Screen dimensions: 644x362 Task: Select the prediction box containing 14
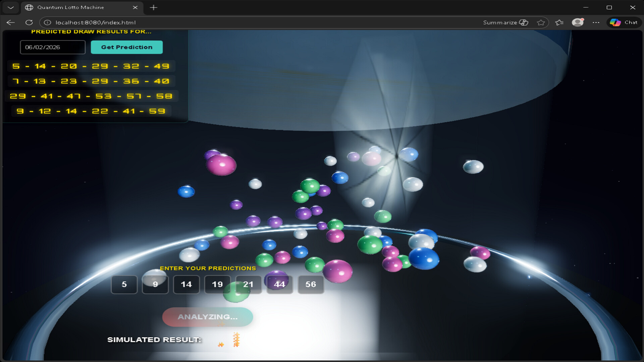pos(186,285)
